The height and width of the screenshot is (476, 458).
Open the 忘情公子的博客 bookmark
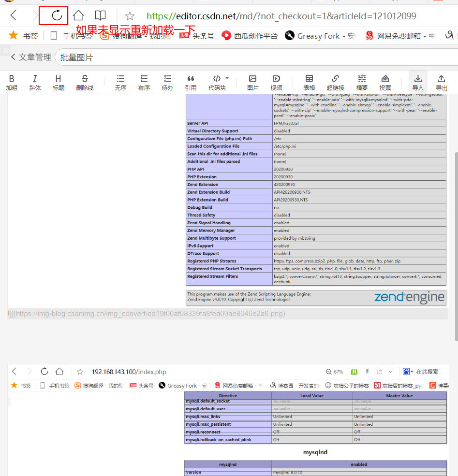(x=347, y=386)
